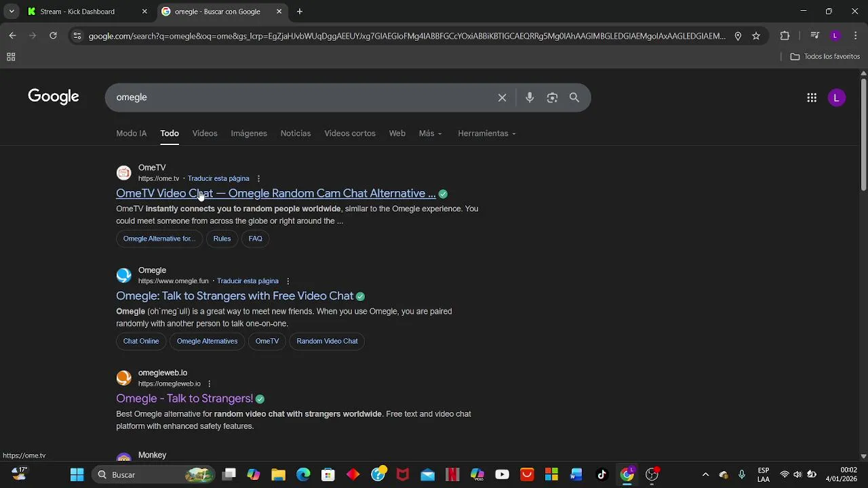Select the Videos search tab
Screen dimensions: 868x488
(x=205, y=134)
